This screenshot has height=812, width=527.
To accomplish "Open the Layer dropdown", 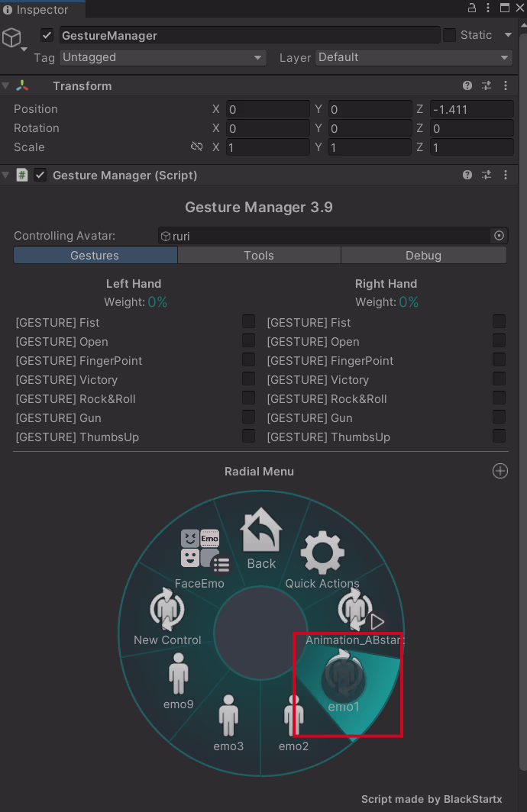I will click(414, 57).
